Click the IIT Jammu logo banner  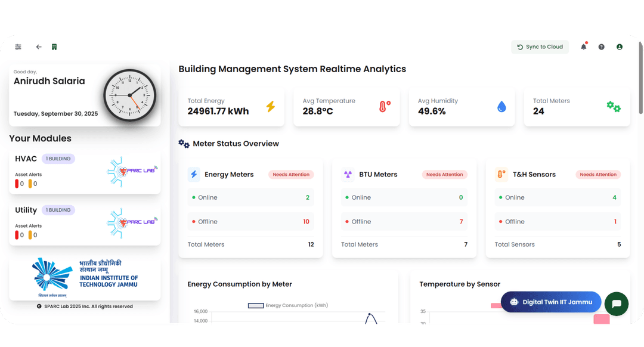click(85, 277)
